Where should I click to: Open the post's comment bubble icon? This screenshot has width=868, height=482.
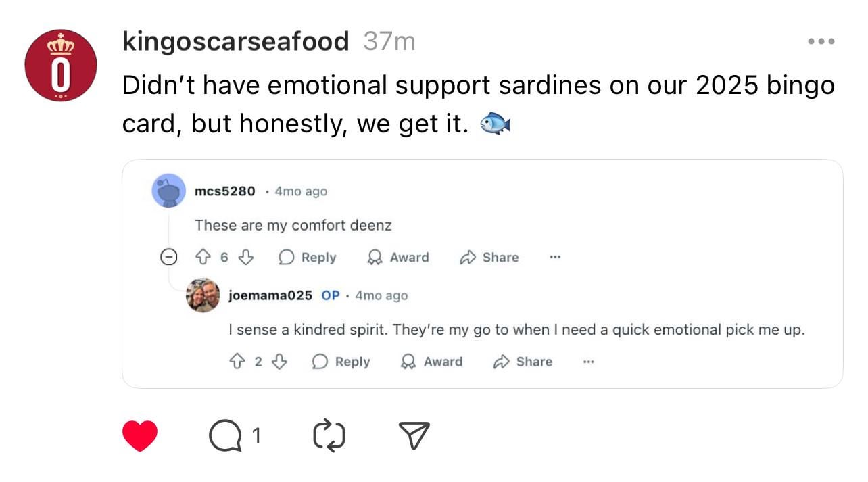225,436
